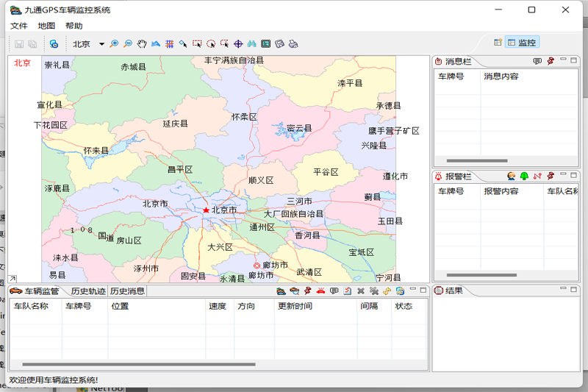Screen dimensions: 588x392
Task: Open the perspective icon left of 监控
Action: coord(498,43)
